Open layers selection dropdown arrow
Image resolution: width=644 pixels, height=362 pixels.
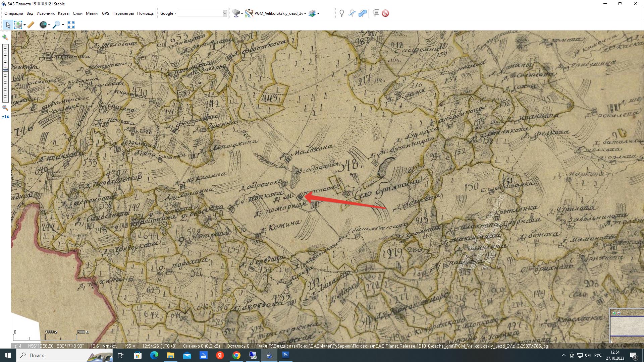tap(318, 14)
